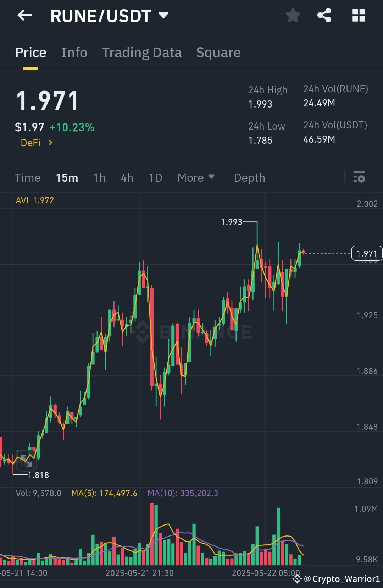This screenshot has height=588, width=383.
Task: Tap the yellow arrow next to DeFi
Action: (50, 143)
